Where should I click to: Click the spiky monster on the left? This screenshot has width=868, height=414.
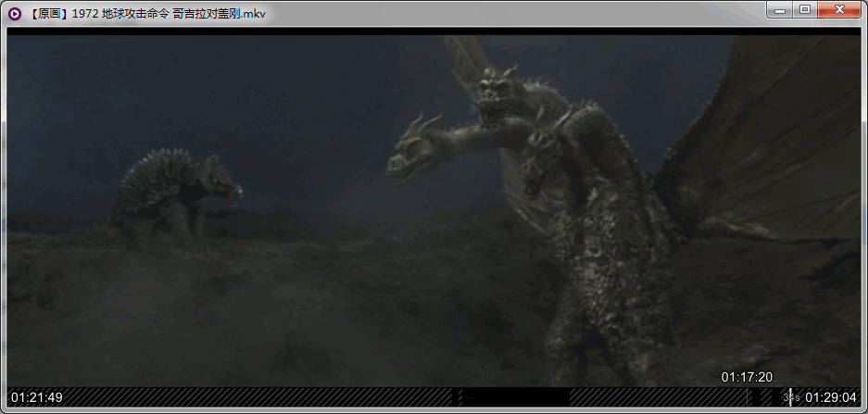[171, 194]
